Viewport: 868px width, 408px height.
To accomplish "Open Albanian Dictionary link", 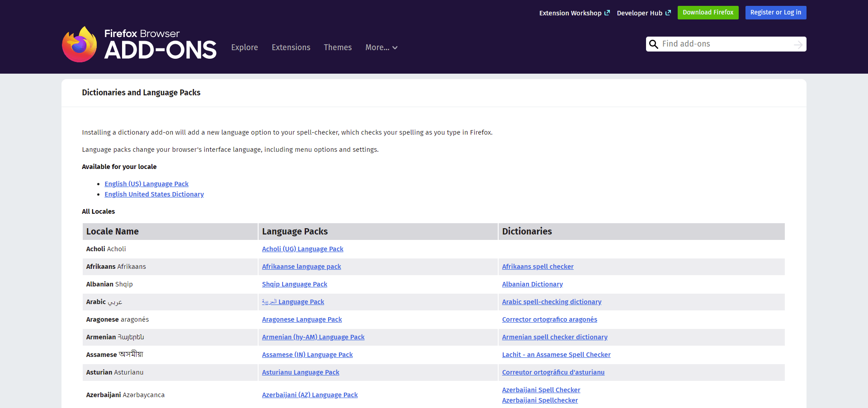I will click(x=532, y=284).
